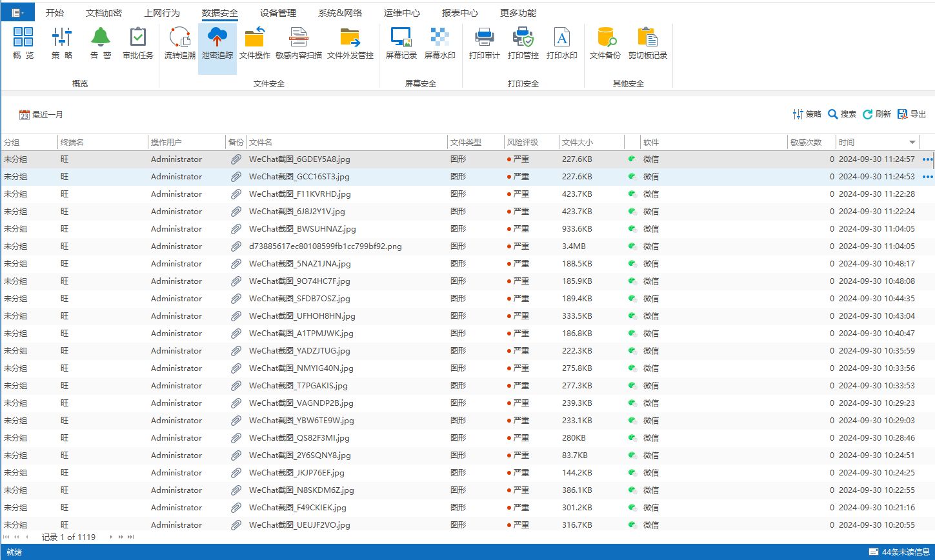Sort by 文件大小 column header

click(x=591, y=142)
